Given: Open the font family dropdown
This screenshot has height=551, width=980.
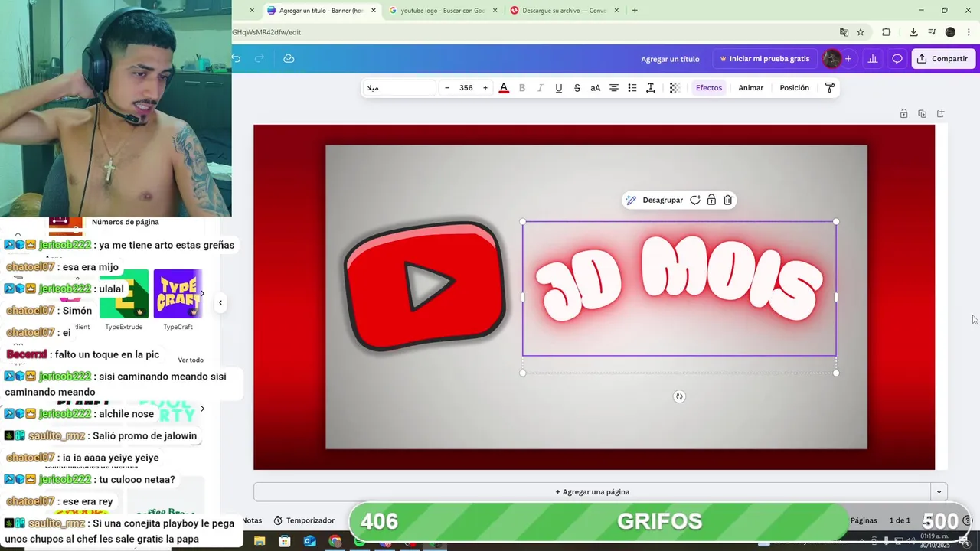Looking at the screenshot, I should pyautogui.click(x=400, y=88).
